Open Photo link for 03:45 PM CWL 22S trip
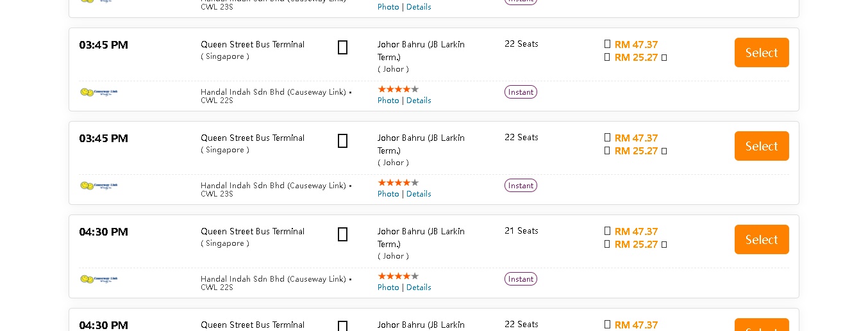 pos(388,101)
